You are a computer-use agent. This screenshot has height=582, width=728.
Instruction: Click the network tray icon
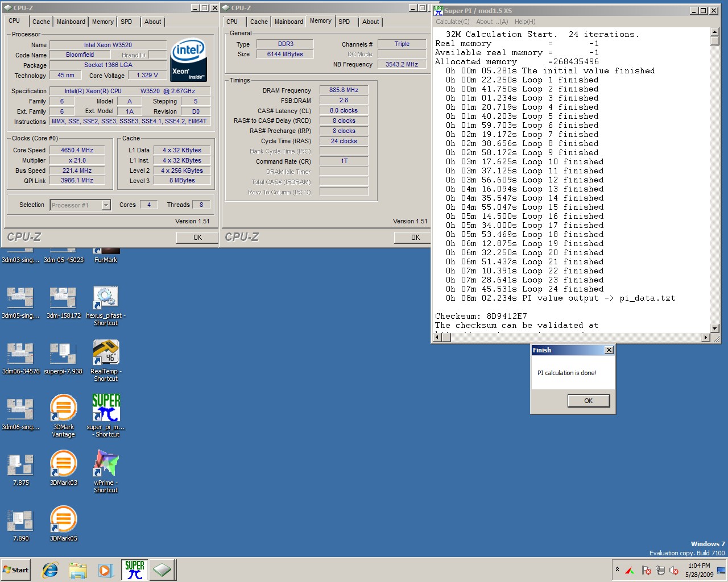[x=660, y=570]
